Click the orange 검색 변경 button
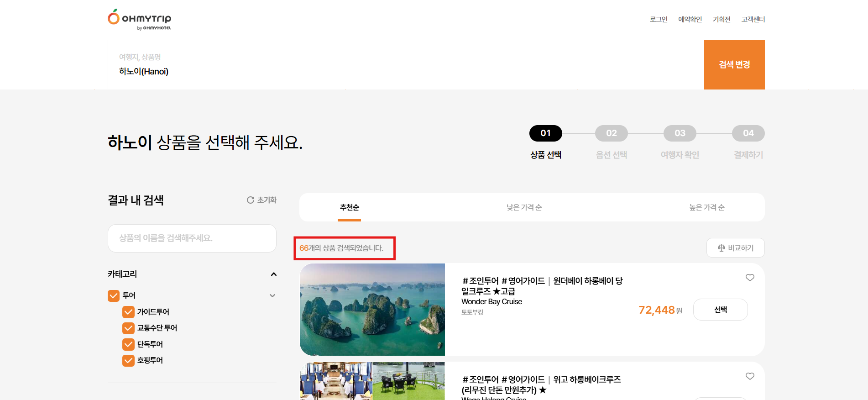This screenshot has height=400, width=868. click(734, 65)
